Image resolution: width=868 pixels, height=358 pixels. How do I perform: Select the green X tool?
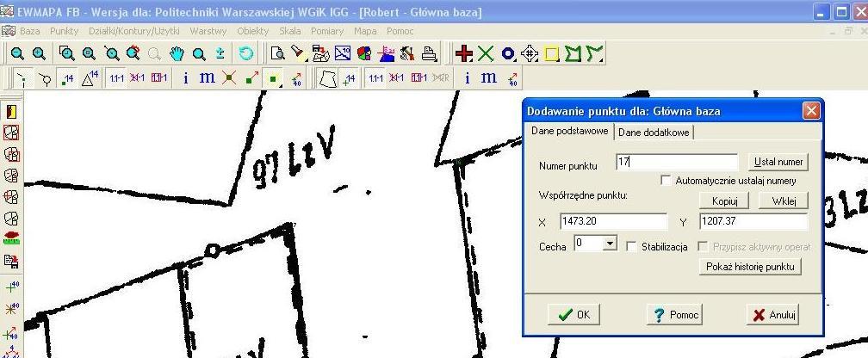click(x=486, y=53)
